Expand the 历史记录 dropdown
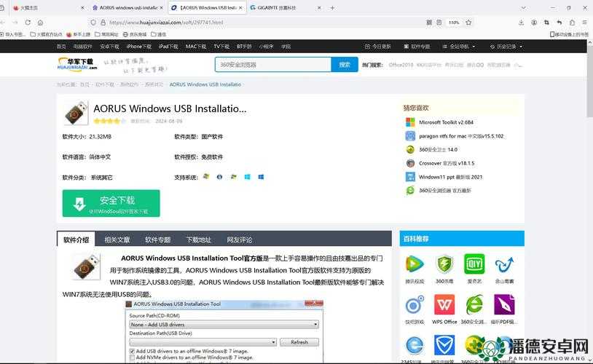The image size is (593, 364). click(x=506, y=47)
